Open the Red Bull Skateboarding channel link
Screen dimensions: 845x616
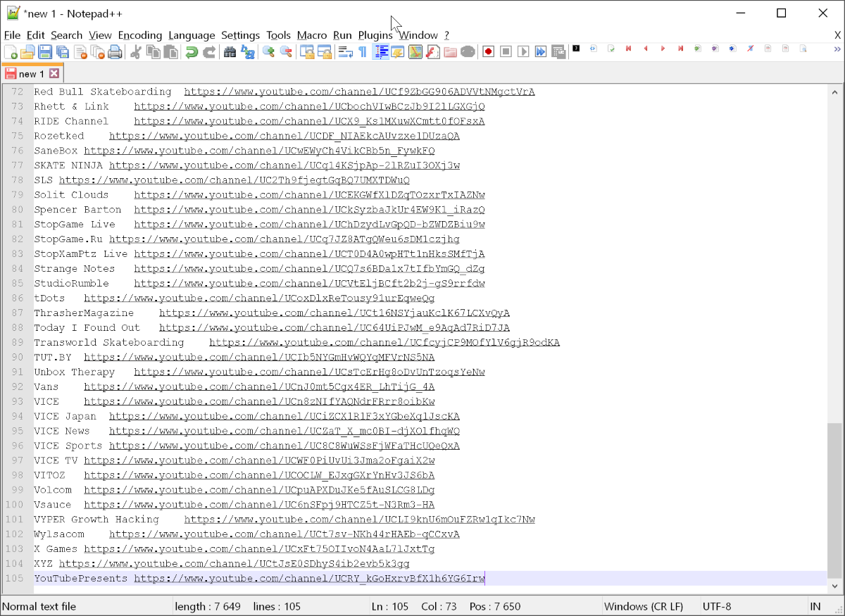click(x=360, y=92)
